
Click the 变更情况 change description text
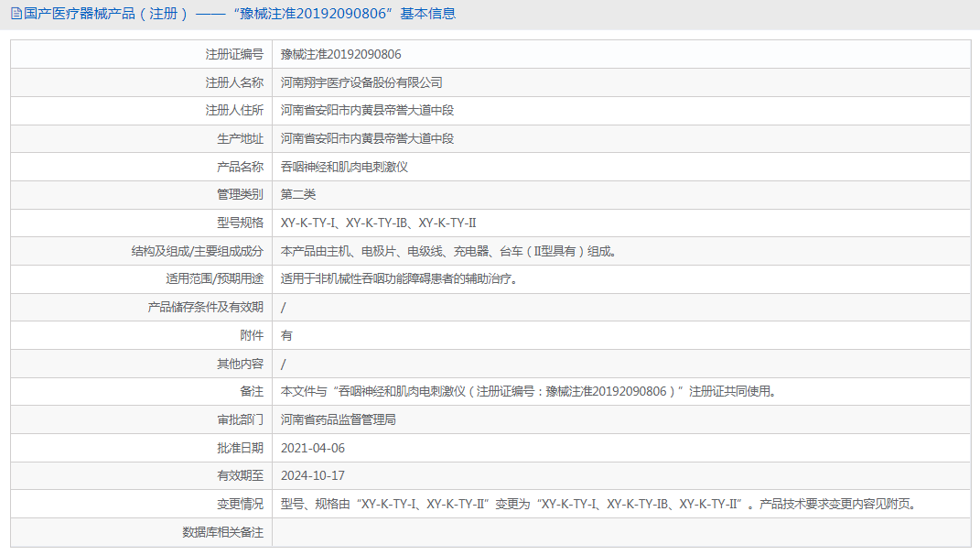coord(598,504)
